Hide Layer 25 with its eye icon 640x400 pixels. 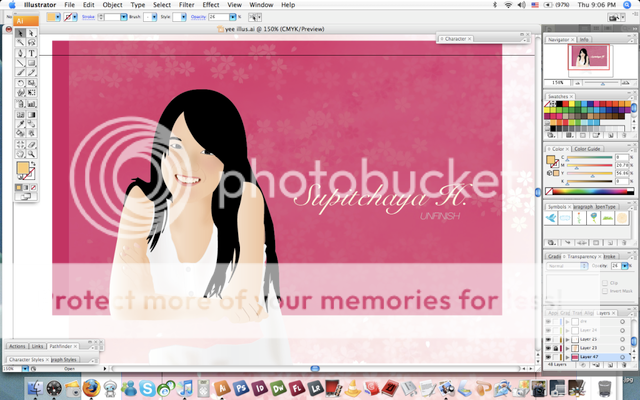pyautogui.click(x=548, y=339)
